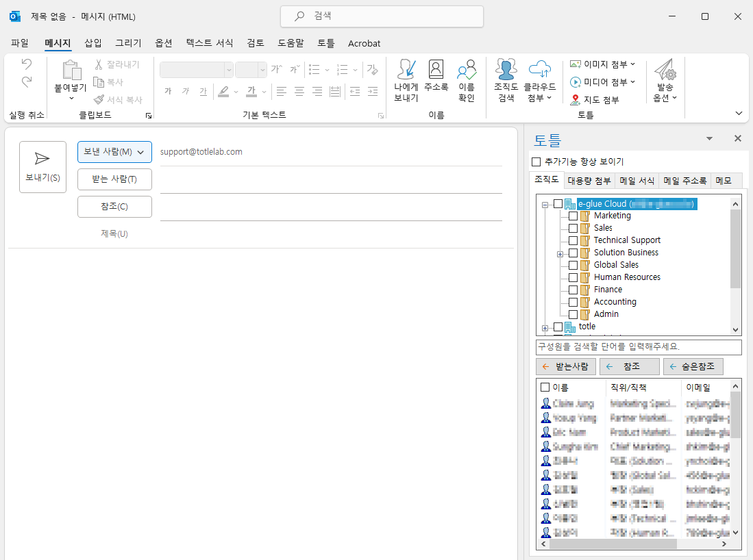Screen dimensions: 753x560
Task: Click the center align icon
Action: (299, 91)
